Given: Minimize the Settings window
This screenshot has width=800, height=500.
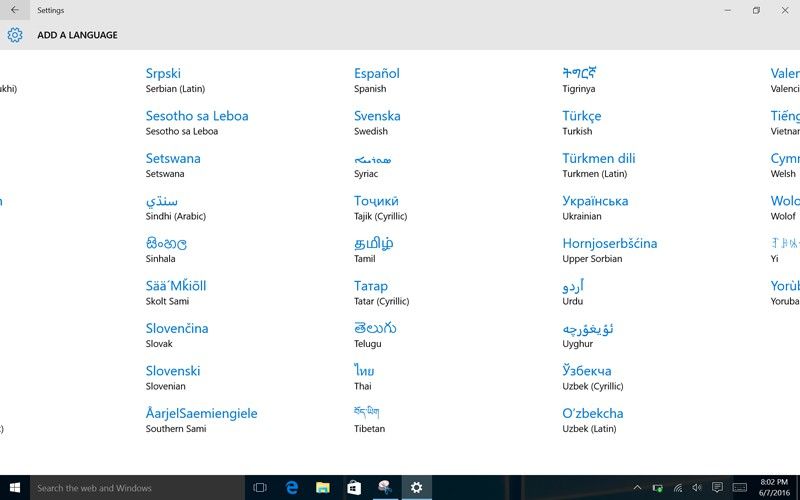Looking at the screenshot, I should click(728, 10).
